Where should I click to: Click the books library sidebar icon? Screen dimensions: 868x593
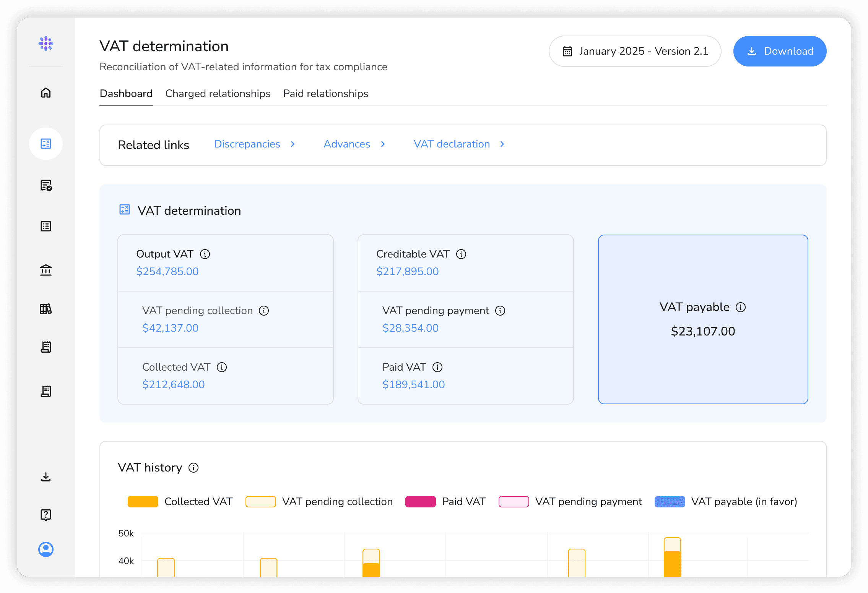click(x=46, y=309)
